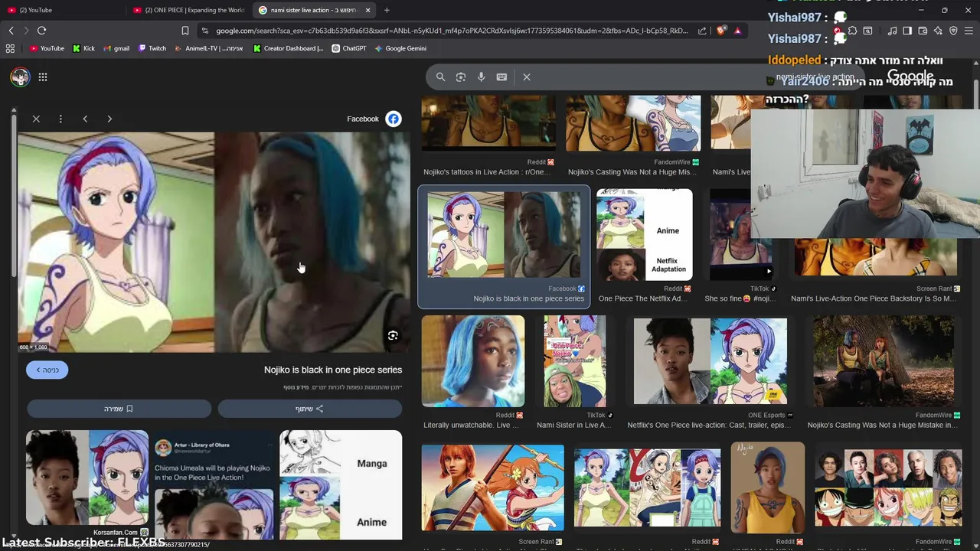Close the image preview panel
980x551 pixels.
click(36, 119)
